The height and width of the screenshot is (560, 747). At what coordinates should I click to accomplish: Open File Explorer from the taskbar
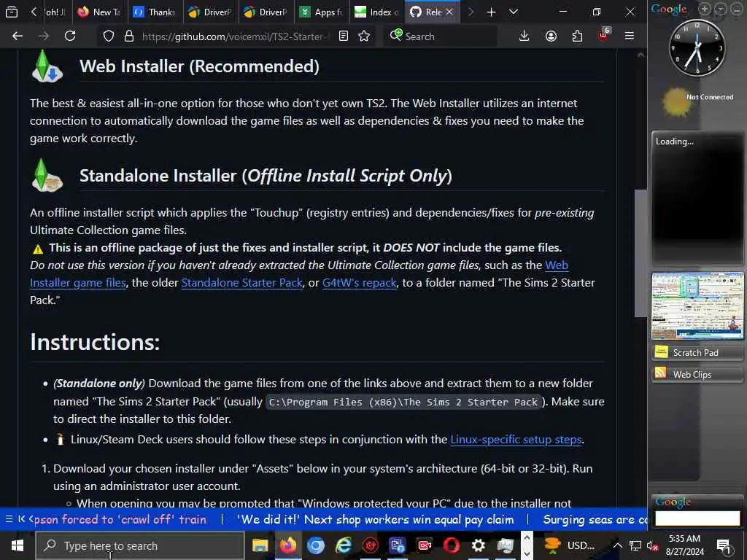click(x=260, y=545)
